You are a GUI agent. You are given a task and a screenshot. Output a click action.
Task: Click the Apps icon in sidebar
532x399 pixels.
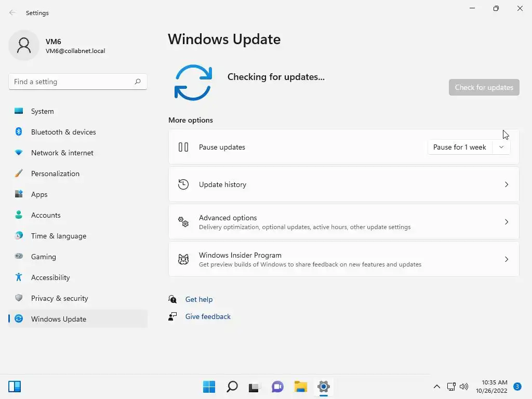[19, 194]
